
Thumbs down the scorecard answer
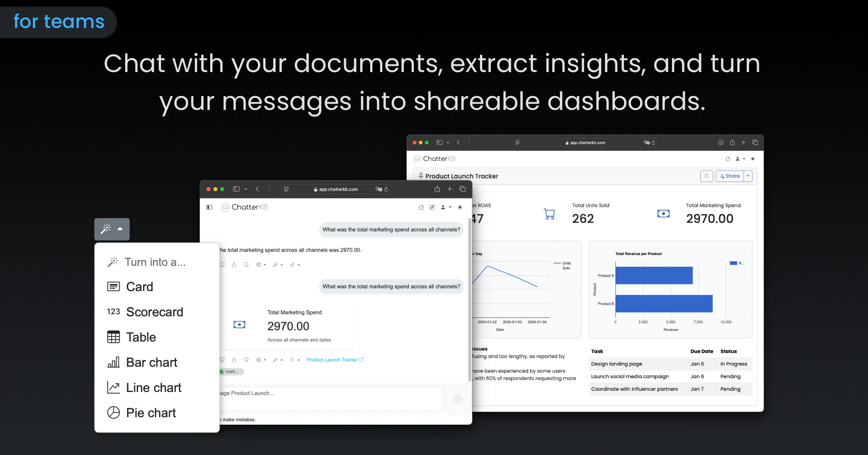[246, 360]
